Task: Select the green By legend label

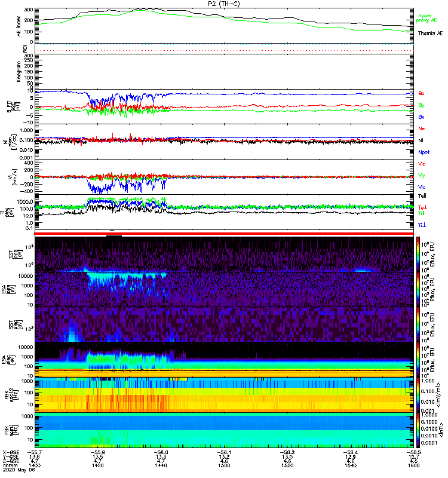Action: [421, 105]
